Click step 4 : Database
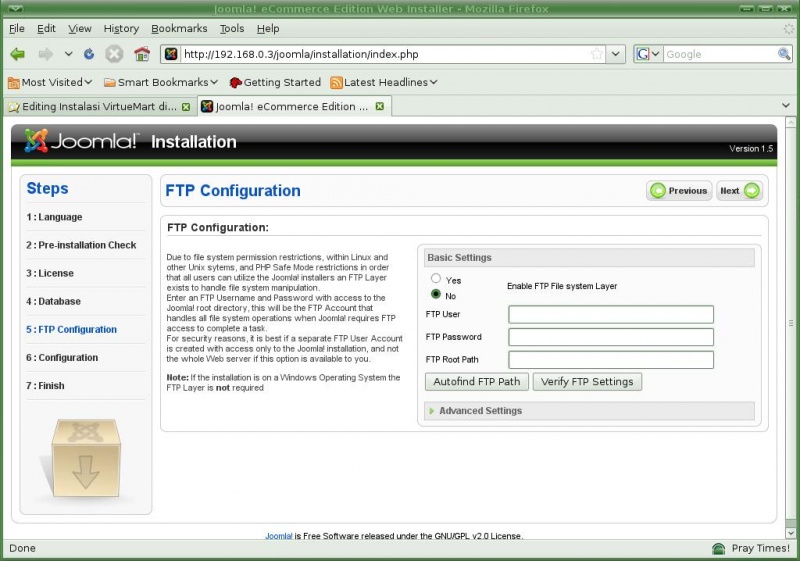The height and width of the screenshot is (561, 800). [x=54, y=301]
